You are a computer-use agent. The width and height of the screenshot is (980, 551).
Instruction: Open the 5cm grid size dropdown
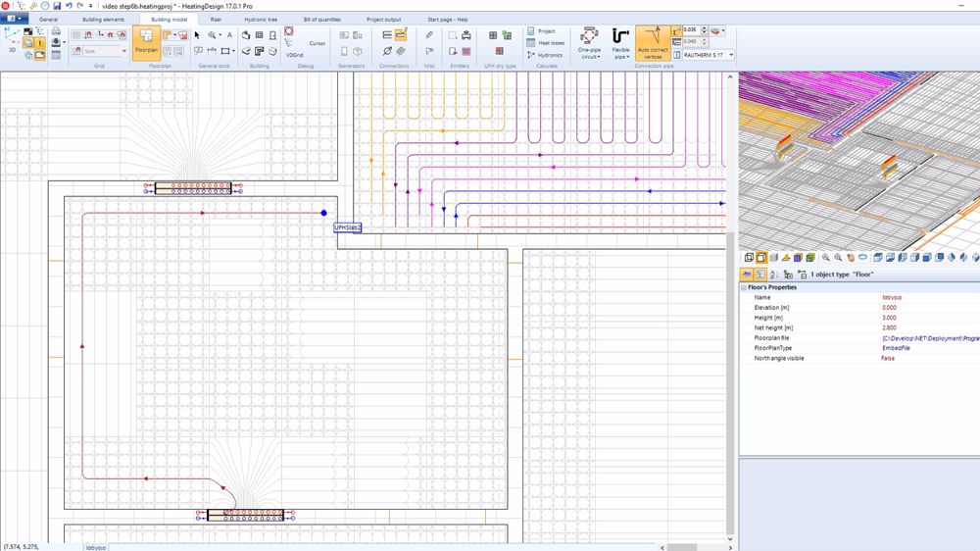coord(123,51)
